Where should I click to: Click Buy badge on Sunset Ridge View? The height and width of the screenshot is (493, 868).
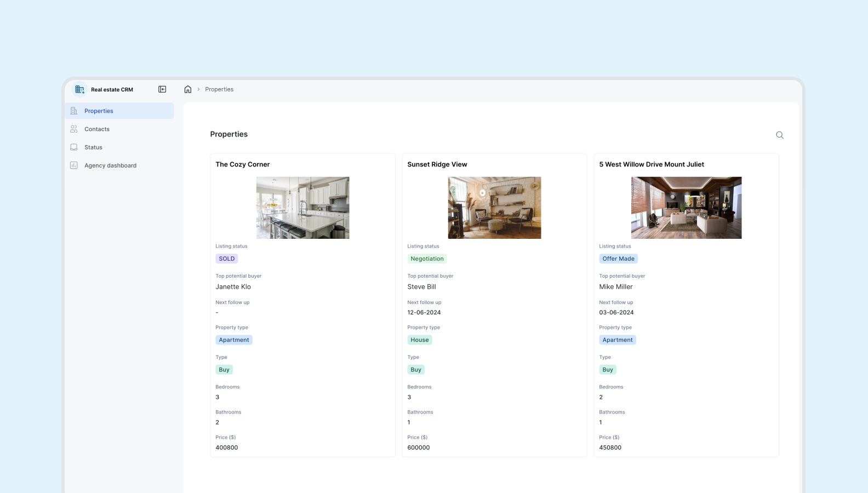pyautogui.click(x=416, y=370)
